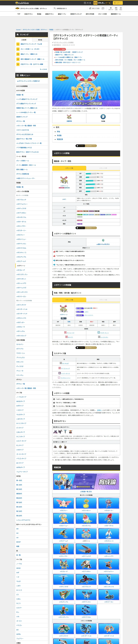Click the ログイン button
The height and width of the screenshot is (644, 138).
coord(117,3)
